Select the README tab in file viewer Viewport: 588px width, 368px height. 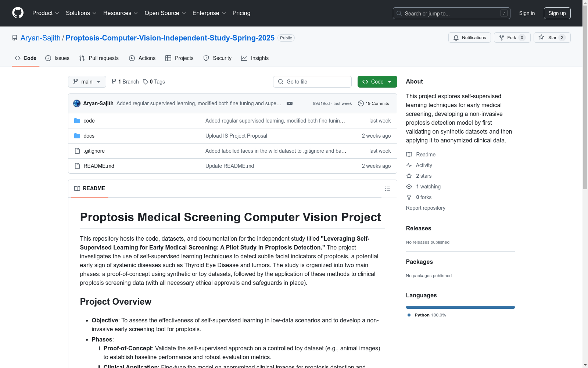tap(90, 188)
